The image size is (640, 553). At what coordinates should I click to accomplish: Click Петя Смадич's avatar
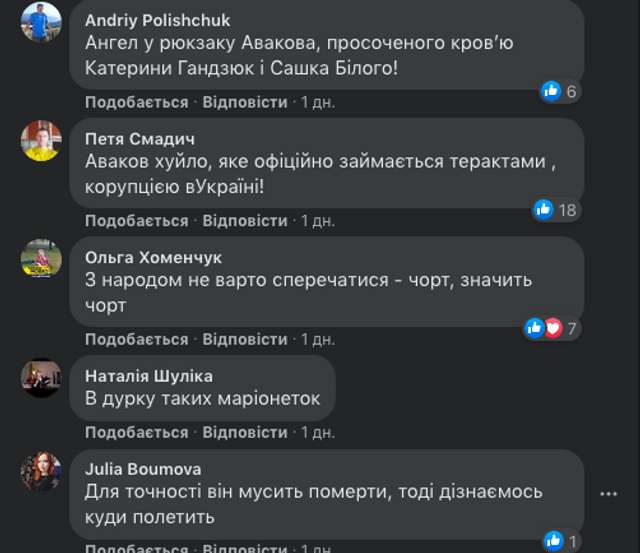pyautogui.click(x=41, y=140)
